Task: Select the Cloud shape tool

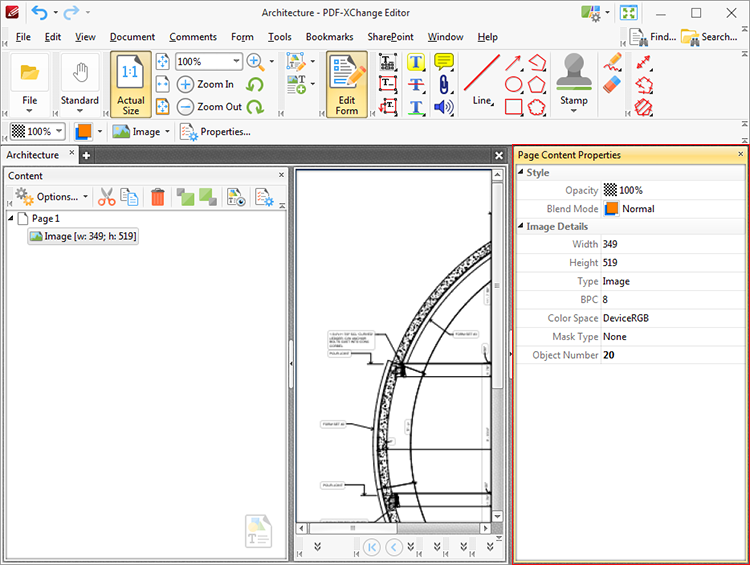Action: click(x=537, y=107)
